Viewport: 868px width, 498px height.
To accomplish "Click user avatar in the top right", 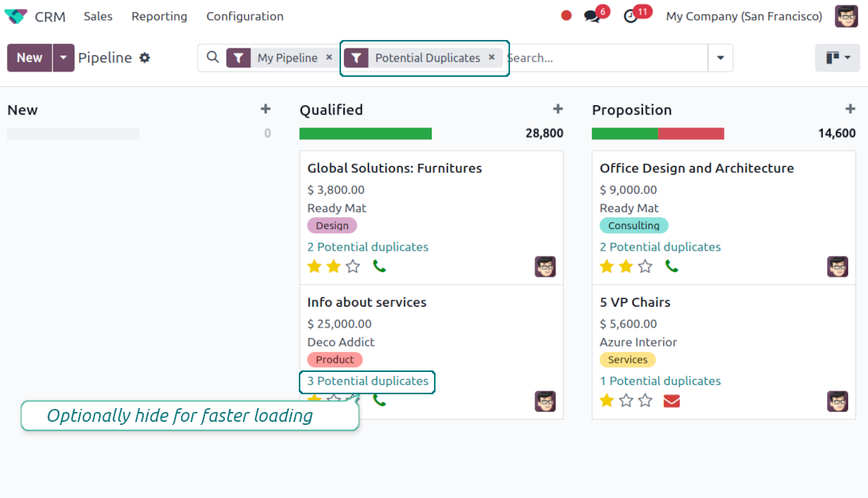I will click(846, 16).
